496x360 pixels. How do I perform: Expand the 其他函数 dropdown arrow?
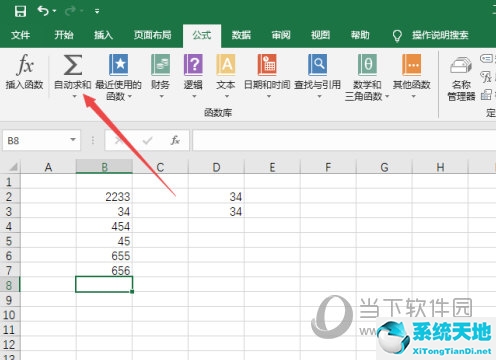413,96
